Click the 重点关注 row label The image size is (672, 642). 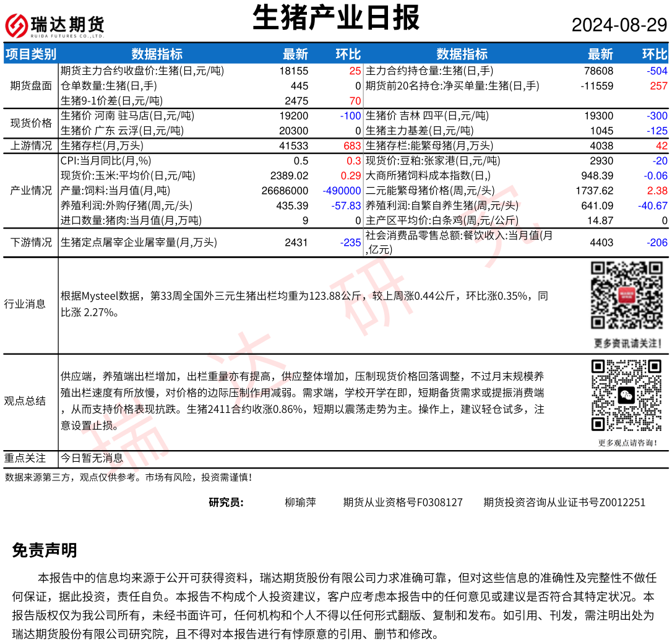pyautogui.click(x=25, y=458)
